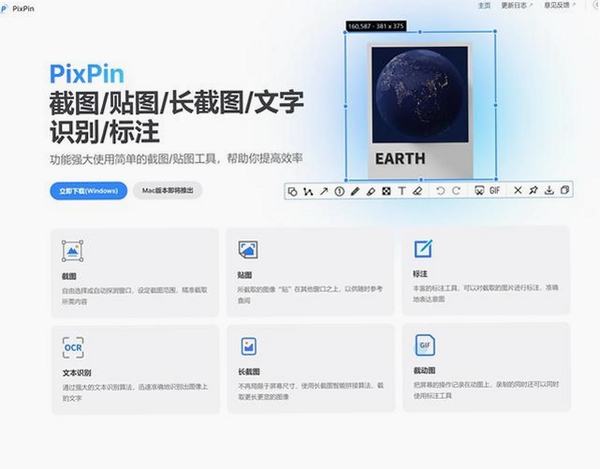Image resolution: width=600 pixels, height=469 pixels.
Task: Click the EARTH poster image
Action: coord(420,110)
